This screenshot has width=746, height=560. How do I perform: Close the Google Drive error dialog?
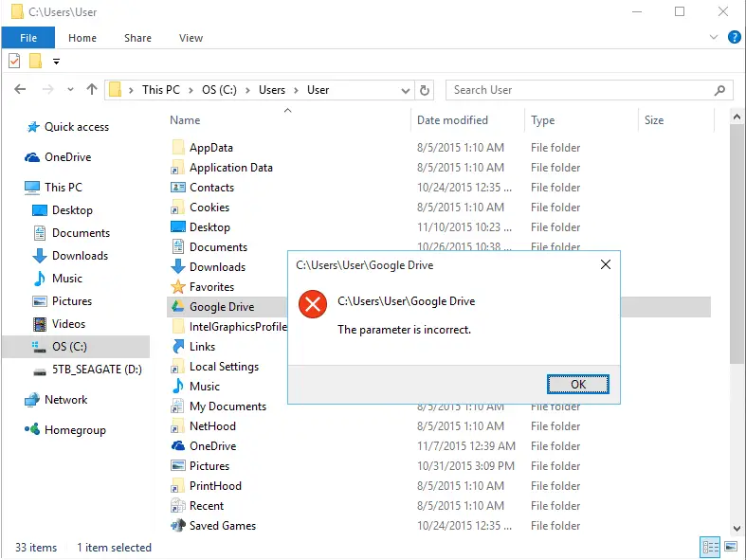click(x=605, y=264)
